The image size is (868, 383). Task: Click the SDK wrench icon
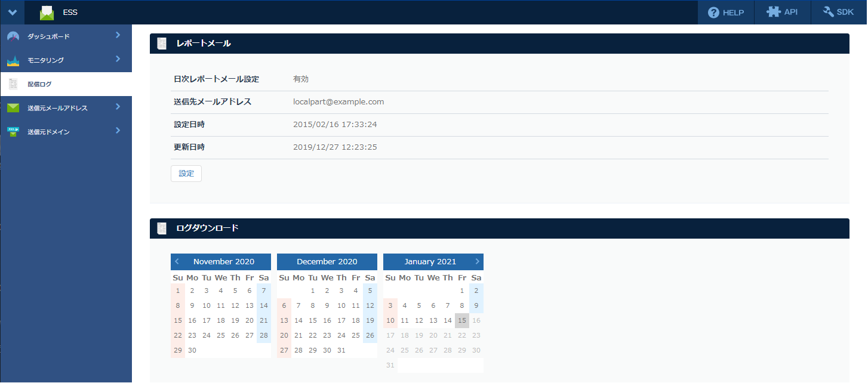click(829, 12)
